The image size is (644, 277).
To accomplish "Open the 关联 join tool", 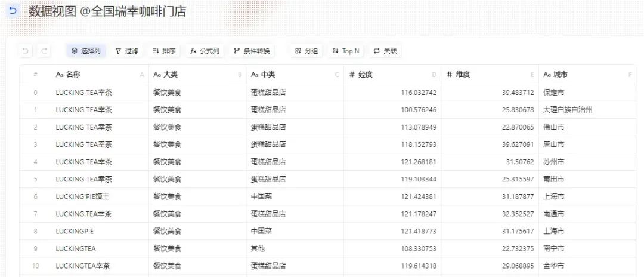I will 385,51.
